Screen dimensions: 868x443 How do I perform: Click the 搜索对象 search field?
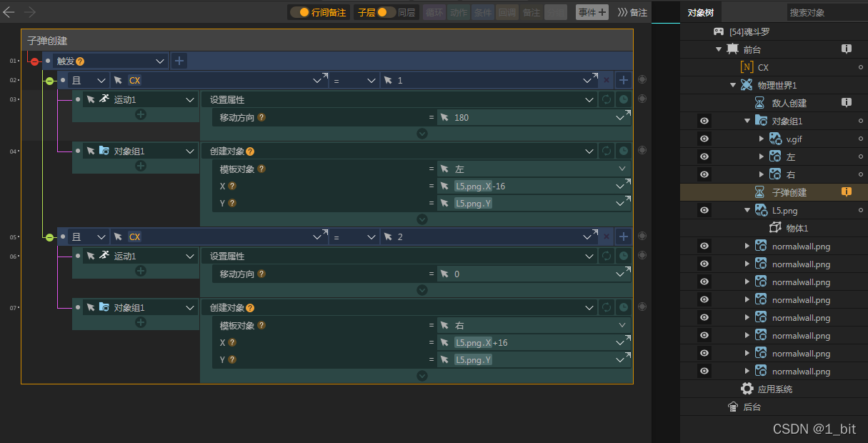[827, 12]
